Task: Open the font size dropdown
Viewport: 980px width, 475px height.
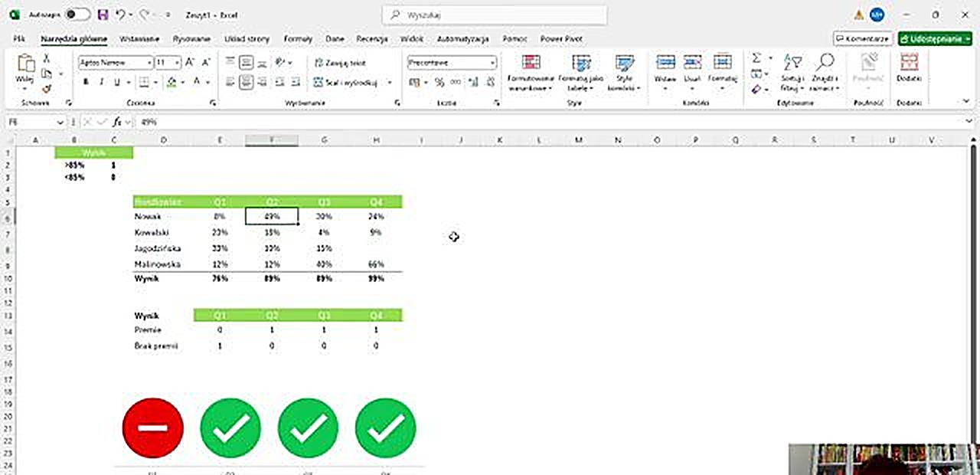Action: [x=177, y=62]
